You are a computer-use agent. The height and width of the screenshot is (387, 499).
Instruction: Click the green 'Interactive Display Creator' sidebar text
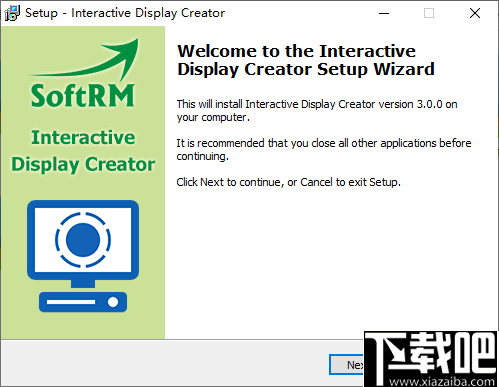point(83,151)
